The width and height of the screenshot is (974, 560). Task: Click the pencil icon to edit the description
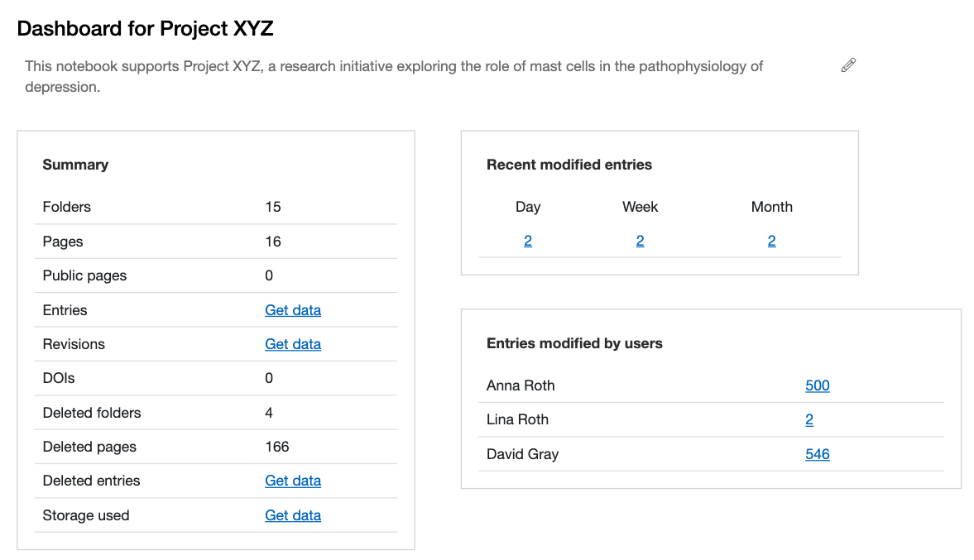point(847,65)
